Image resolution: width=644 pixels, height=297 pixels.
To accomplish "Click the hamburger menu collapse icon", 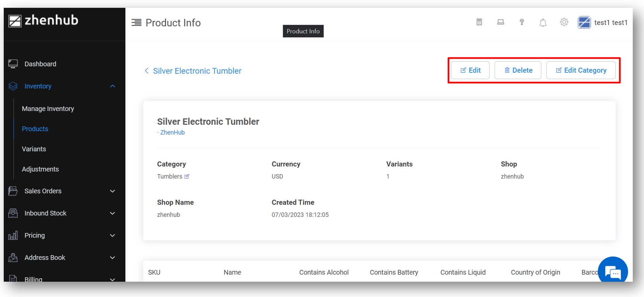I will (136, 23).
